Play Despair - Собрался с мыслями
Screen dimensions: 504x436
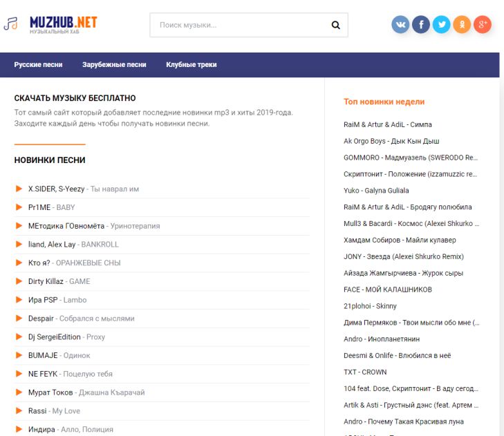click(x=19, y=319)
